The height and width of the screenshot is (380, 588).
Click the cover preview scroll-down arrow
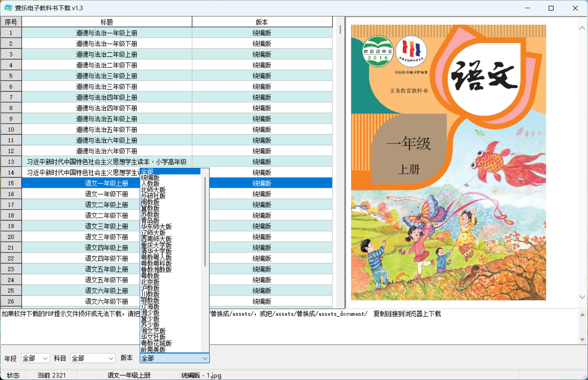(582, 297)
